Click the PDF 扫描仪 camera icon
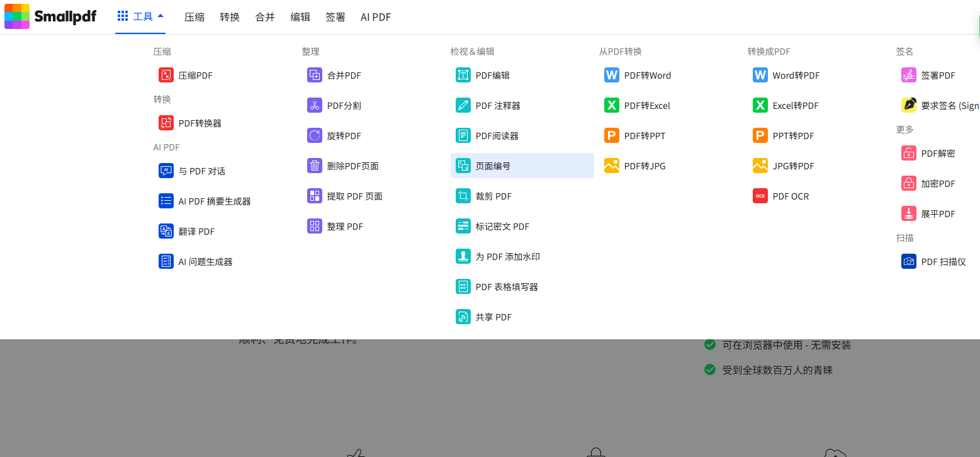Image resolution: width=980 pixels, height=457 pixels. coord(908,261)
